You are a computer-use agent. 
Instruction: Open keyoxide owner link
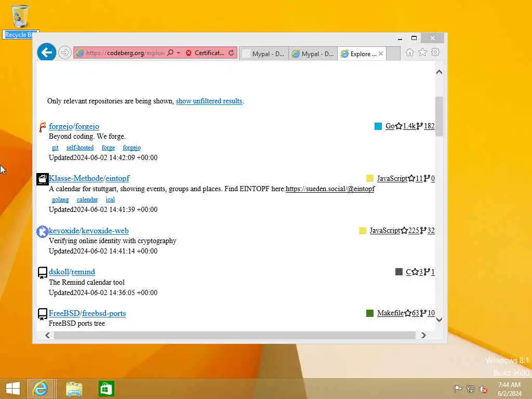(x=64, y=231)
